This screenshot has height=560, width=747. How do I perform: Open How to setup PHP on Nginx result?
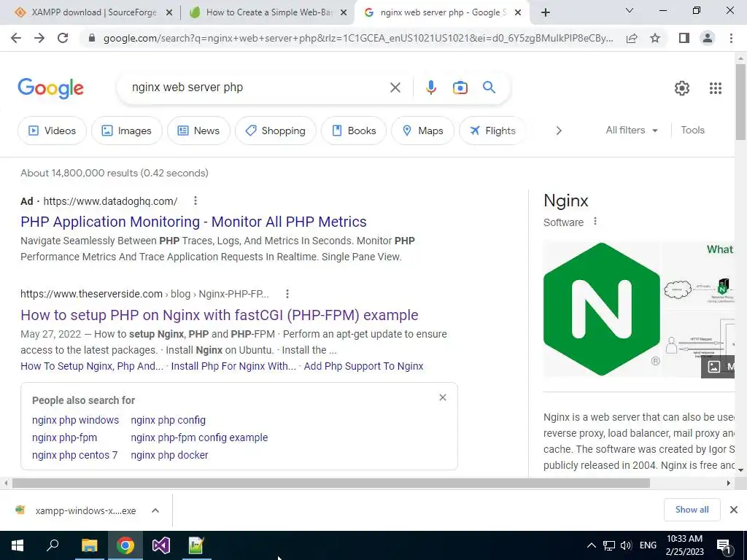(219, 315)
